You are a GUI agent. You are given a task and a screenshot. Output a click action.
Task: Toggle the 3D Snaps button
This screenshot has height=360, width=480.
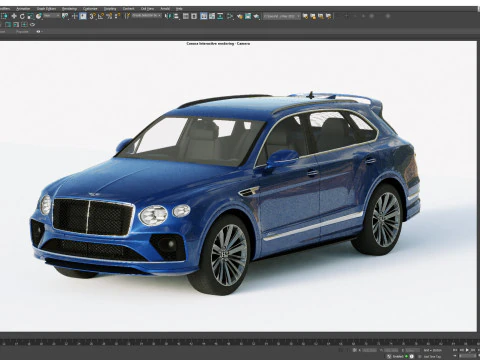tap(92, 16)
